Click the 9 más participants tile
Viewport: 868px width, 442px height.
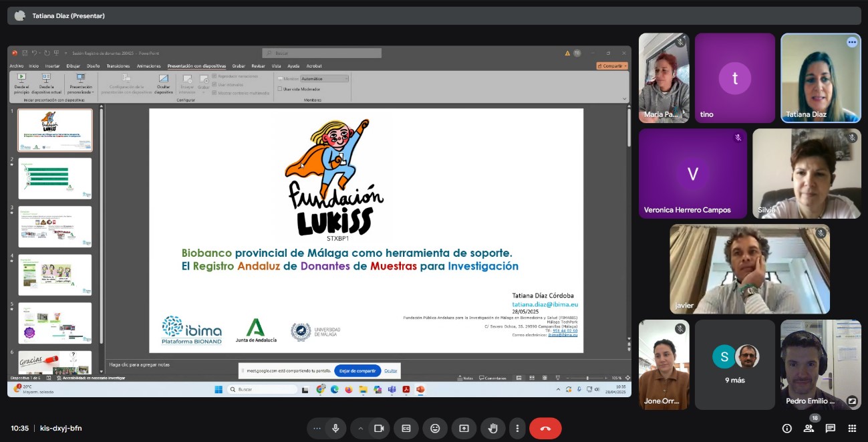point(735,364)
